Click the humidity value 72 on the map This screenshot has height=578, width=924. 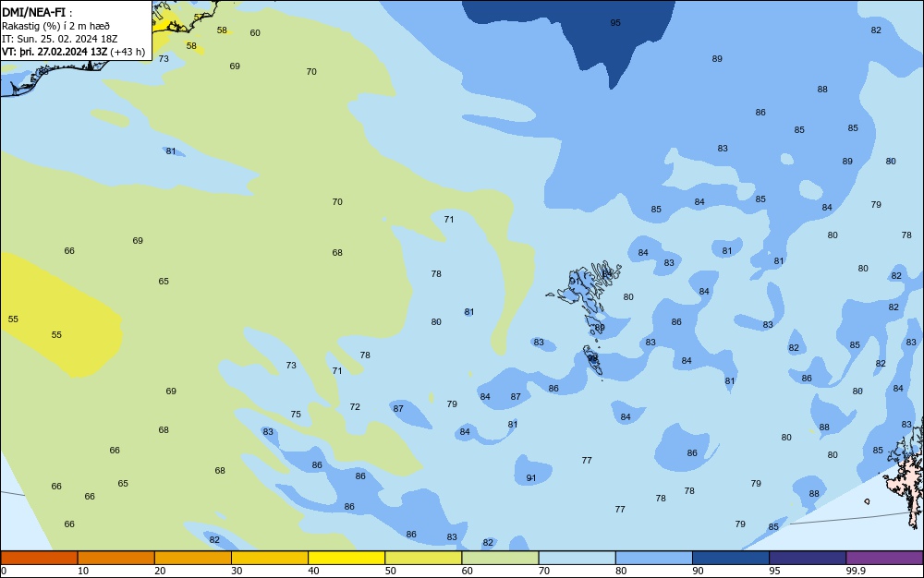pos(355,406)
